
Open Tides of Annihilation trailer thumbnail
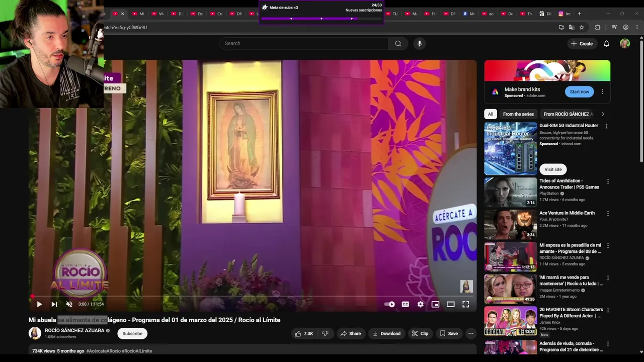pyautogui.click(x=511, y=192)
